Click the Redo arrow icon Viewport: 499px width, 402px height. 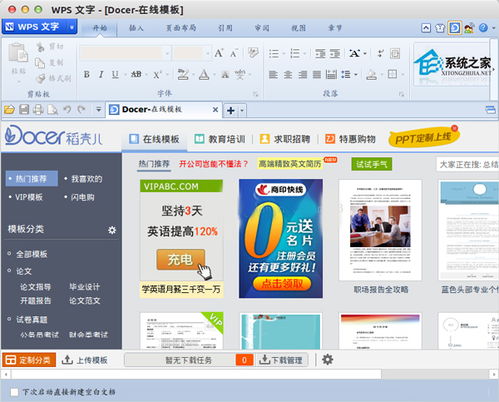[81, 109]
